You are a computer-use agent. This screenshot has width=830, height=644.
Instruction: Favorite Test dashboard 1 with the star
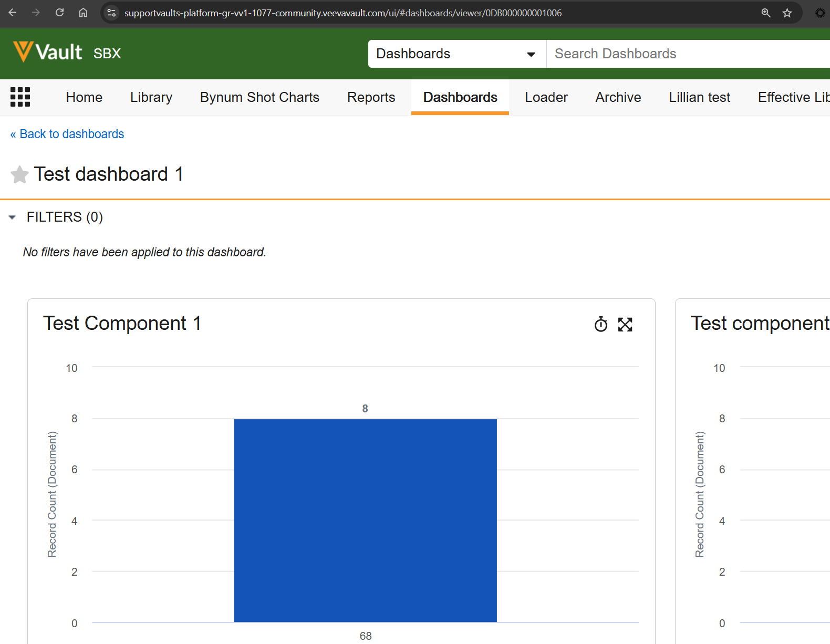click(x=19, y=175)
